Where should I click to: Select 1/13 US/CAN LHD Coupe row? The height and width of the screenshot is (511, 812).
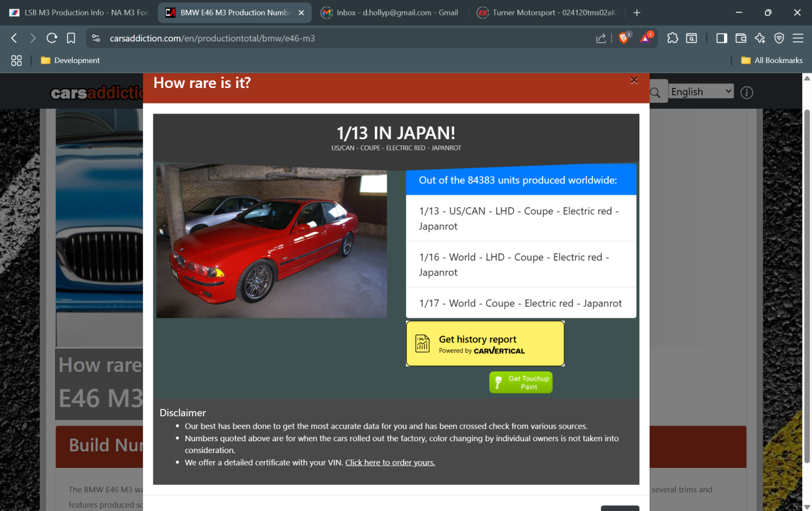pos(521,218)
